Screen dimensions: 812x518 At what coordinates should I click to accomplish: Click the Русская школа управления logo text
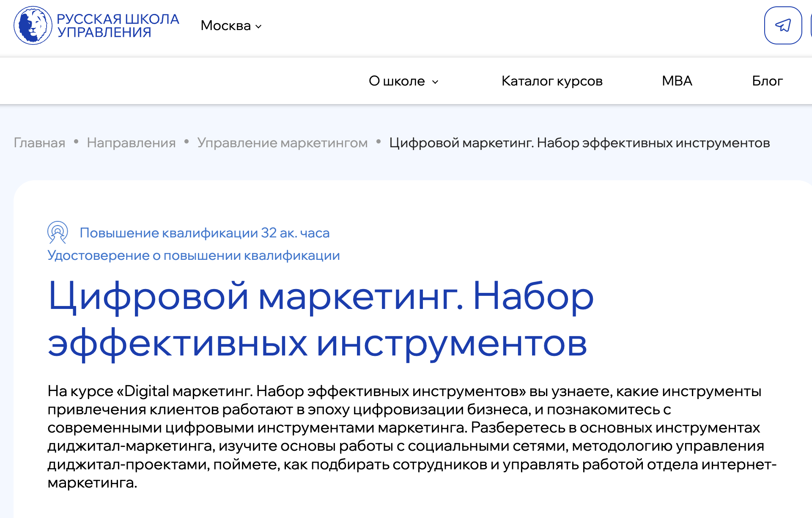tap(118, 25)
